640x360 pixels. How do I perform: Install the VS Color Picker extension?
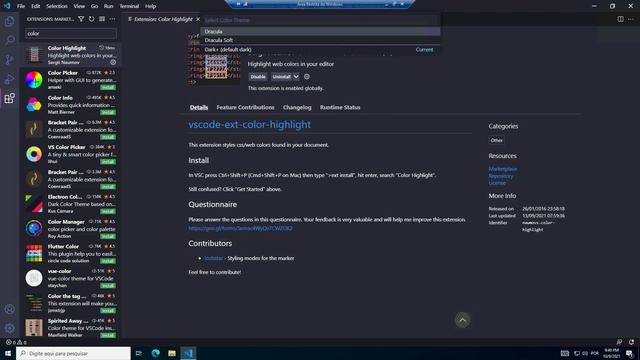pos(108,162)
